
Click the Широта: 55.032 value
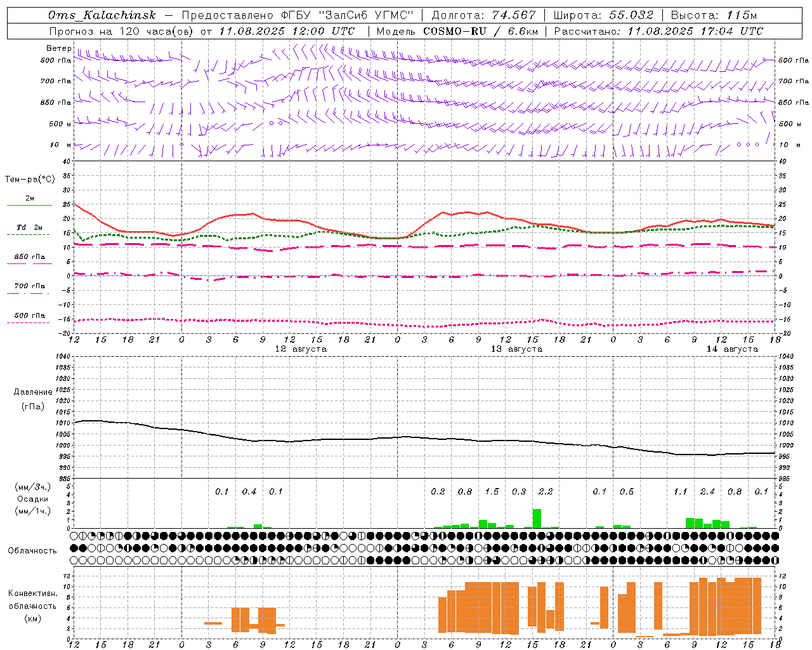tap(603, 15)
